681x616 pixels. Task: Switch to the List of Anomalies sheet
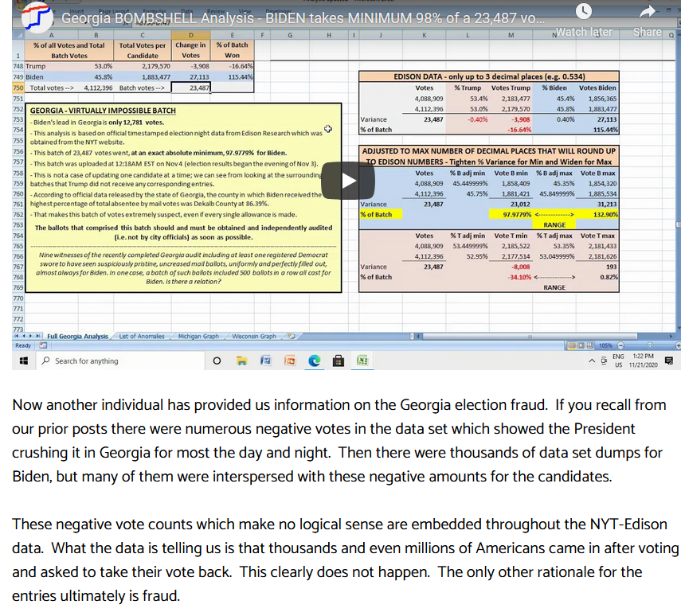(x=140, y=337)
